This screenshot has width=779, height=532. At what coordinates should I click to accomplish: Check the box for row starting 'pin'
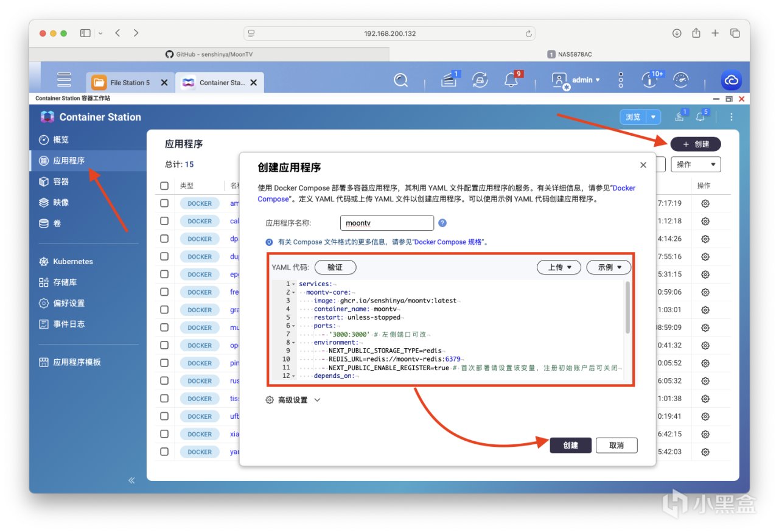point(164,363)
